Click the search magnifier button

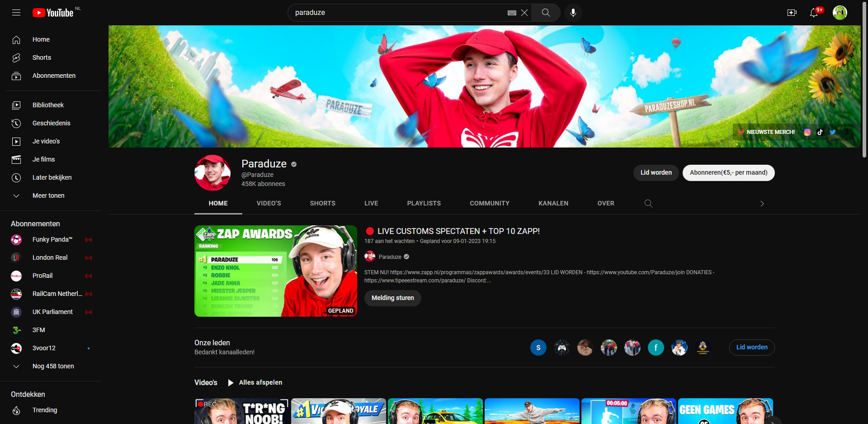tap(546, 13)
